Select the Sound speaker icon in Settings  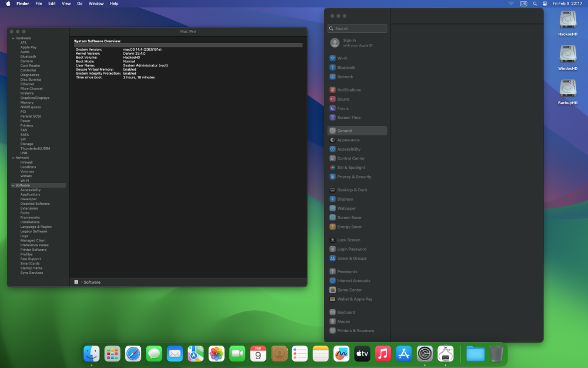tap(332, 99)
